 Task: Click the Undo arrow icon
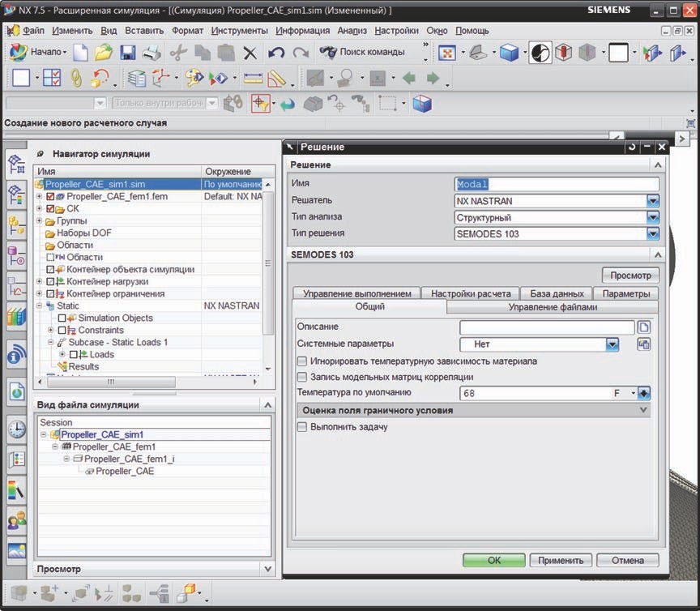(x=276, y=53)
